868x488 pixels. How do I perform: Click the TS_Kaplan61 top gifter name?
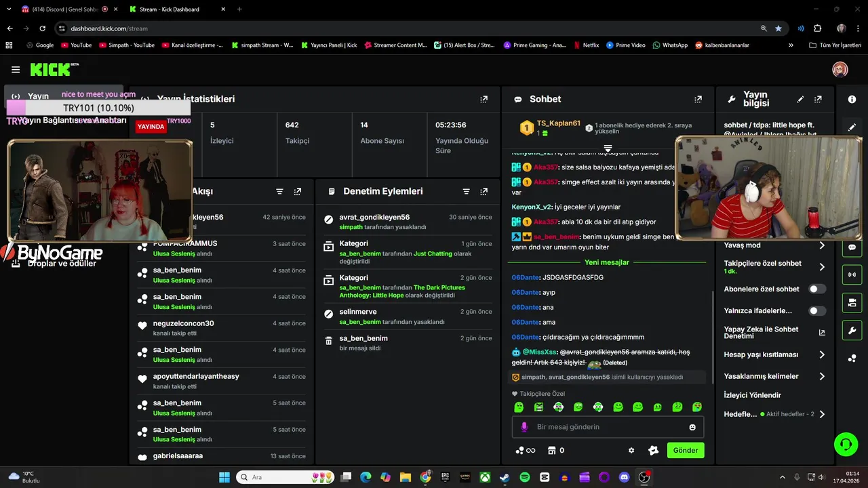click(559, 123)
